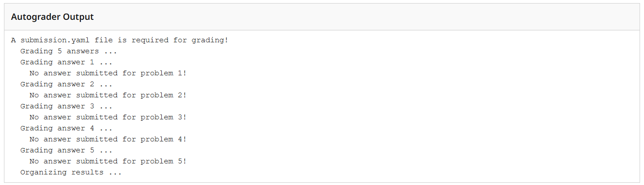Click the word "required" in the first line

[150, 40]
